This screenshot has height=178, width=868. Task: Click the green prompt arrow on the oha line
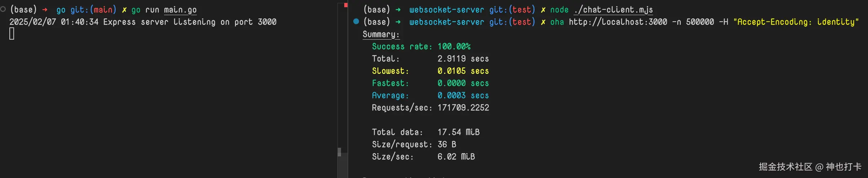click(398, 22)
